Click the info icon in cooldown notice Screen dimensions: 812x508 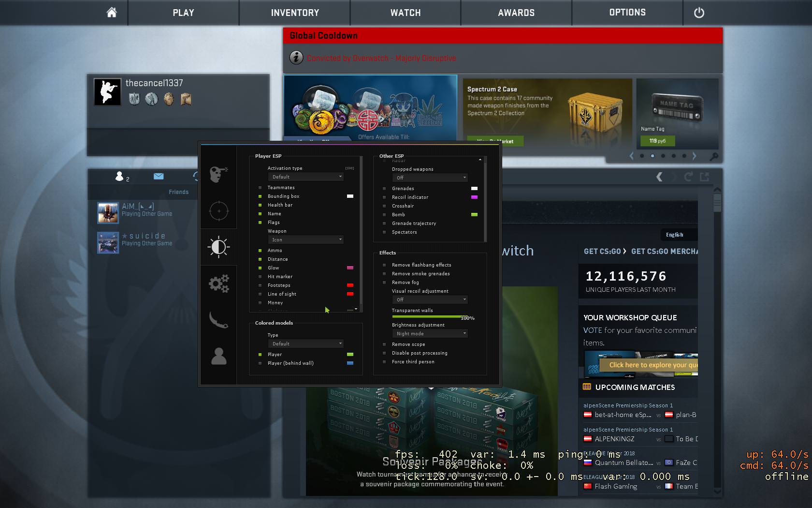[296, 58]
